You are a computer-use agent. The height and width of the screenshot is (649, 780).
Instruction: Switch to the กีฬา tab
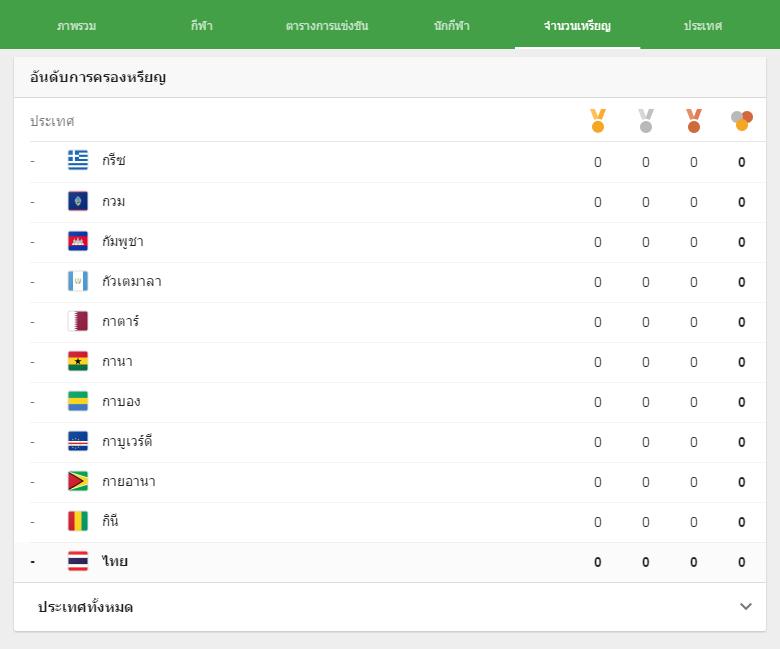[201, 25]
